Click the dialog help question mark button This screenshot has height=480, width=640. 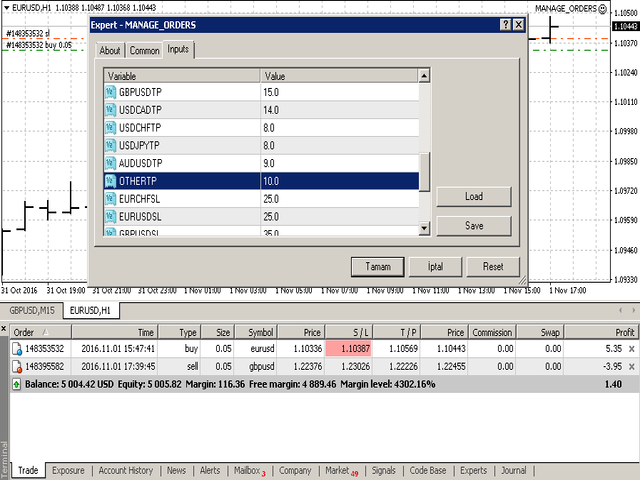(x=505, y=25)
